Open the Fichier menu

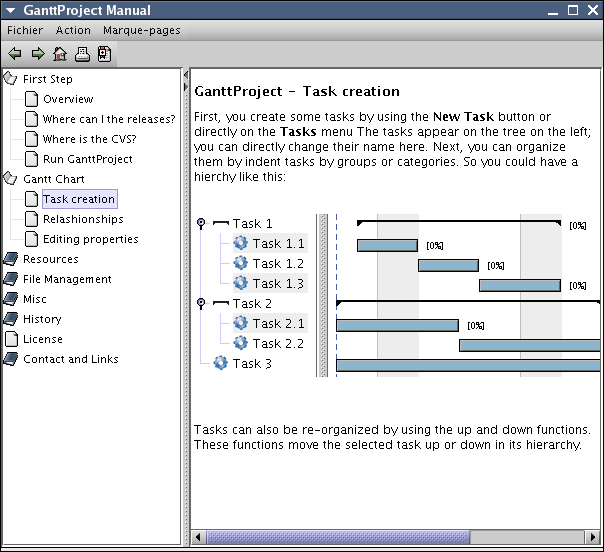[25, 30]
